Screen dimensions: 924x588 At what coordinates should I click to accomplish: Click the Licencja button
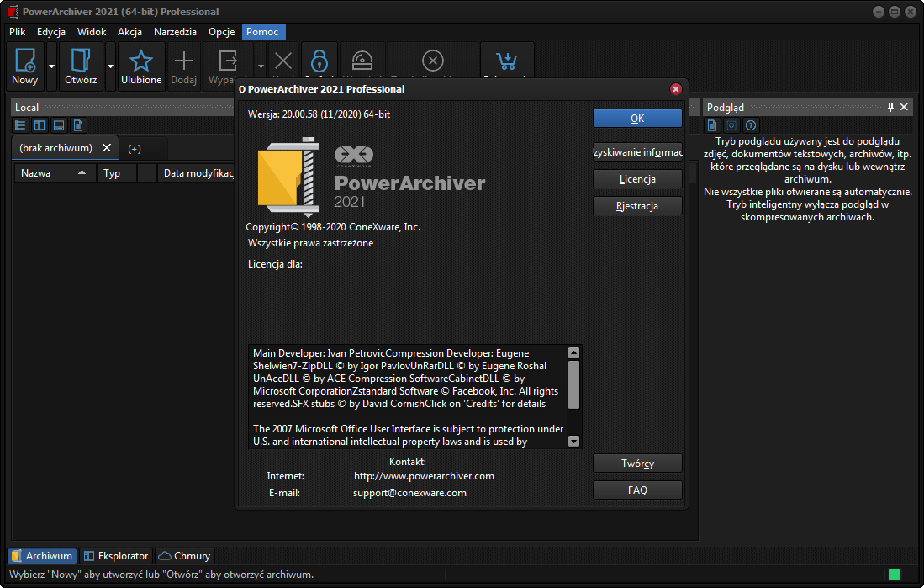pyautogui.click(x=637, y=178)
